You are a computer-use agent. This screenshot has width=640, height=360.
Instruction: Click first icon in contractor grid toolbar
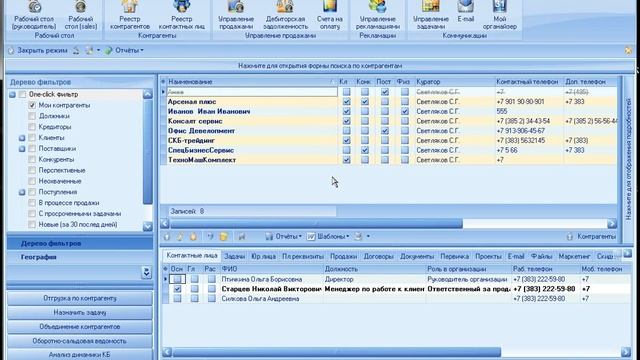coord(167,236)
